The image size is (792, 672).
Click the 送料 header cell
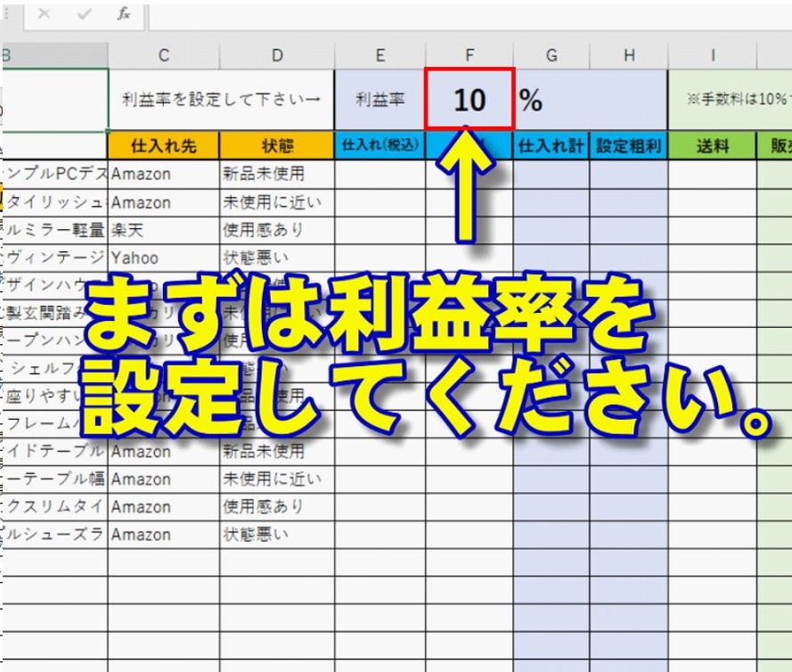712,146
